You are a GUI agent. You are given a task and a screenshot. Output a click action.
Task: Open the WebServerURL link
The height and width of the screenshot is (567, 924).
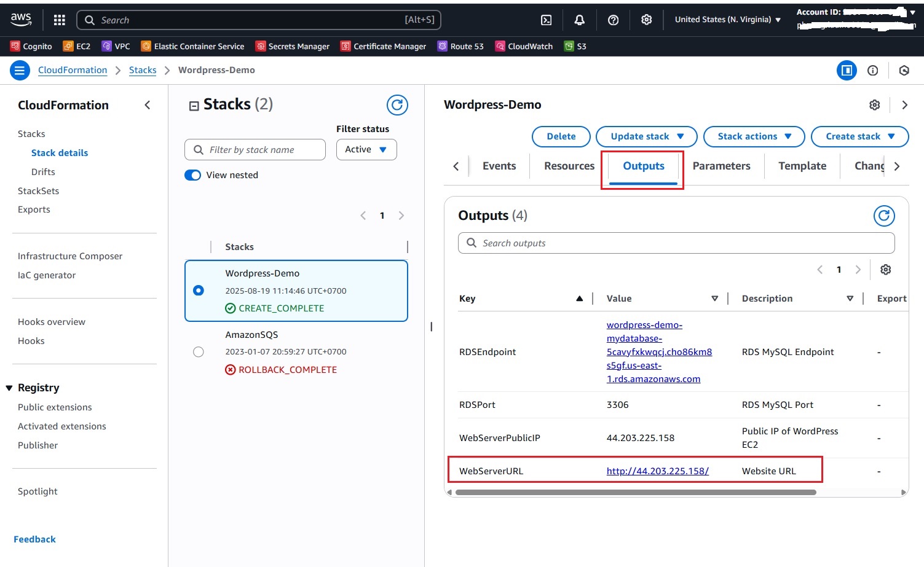click(x=657, y=471)
